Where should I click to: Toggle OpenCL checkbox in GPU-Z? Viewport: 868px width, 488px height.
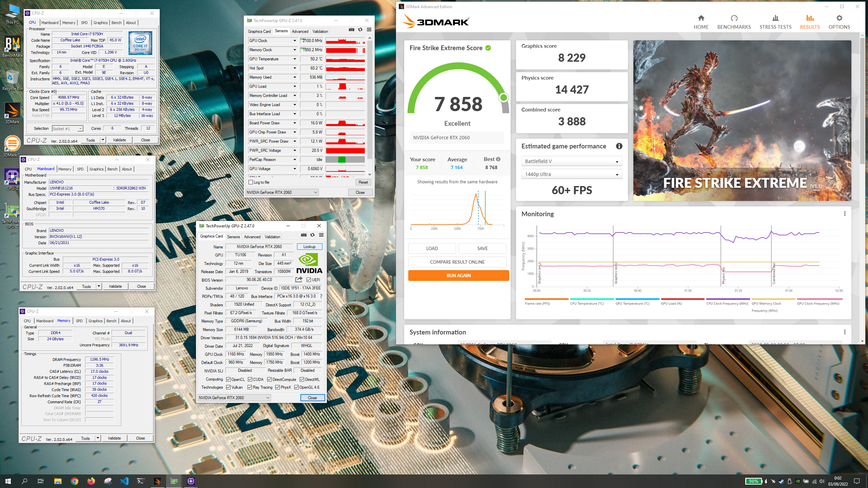click(x=229, y=380)
